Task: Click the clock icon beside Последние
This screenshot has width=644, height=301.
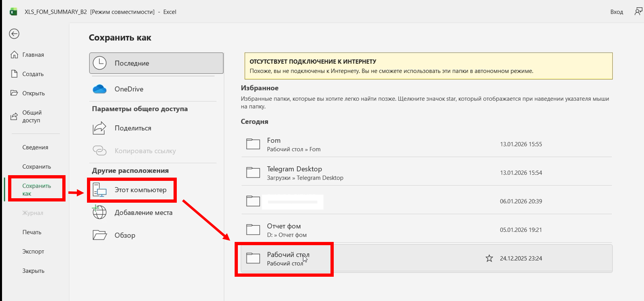Action: tap(100, 63)
